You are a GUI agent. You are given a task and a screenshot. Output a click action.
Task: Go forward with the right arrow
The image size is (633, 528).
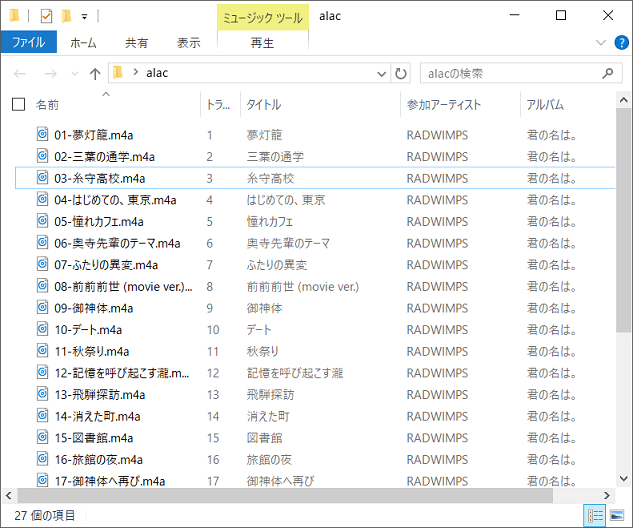(x=50, y=73)
